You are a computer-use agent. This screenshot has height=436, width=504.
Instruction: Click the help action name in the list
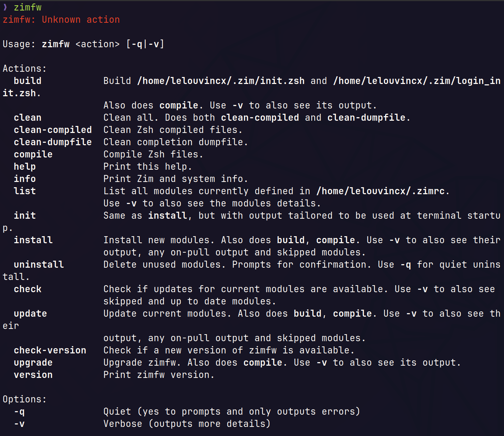[x=24, y=167]
